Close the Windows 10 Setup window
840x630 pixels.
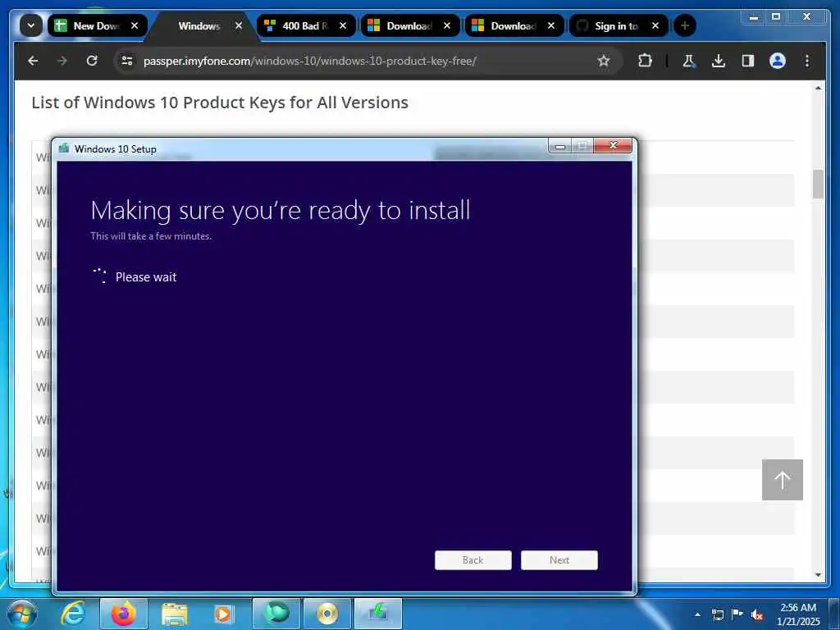click(614, 145)
